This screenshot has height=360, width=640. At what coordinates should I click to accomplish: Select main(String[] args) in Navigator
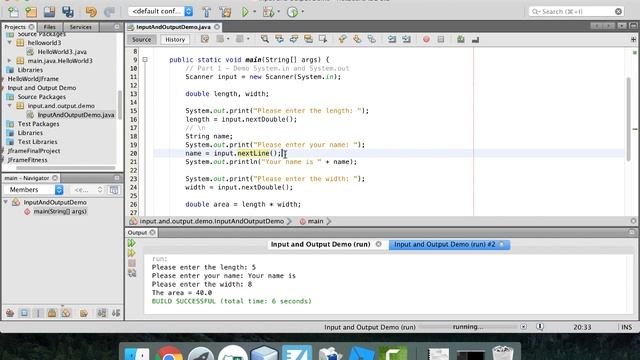tap(60, 211)
